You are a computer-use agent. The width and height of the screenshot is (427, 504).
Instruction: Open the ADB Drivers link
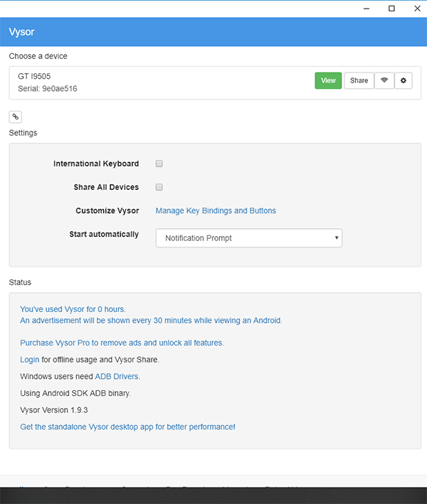click(x=117, y=376)
